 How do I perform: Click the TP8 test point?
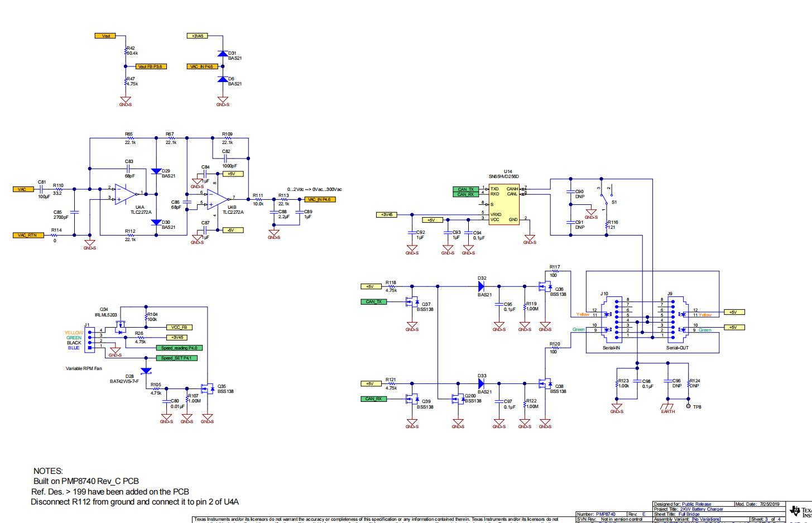pyautogui.click(x=689, y=406)
